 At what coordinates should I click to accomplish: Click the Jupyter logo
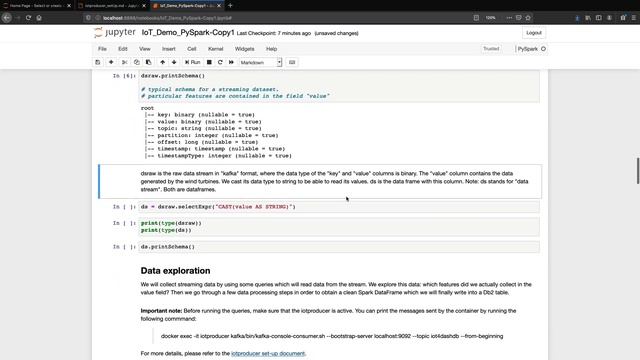click(115, 32)
